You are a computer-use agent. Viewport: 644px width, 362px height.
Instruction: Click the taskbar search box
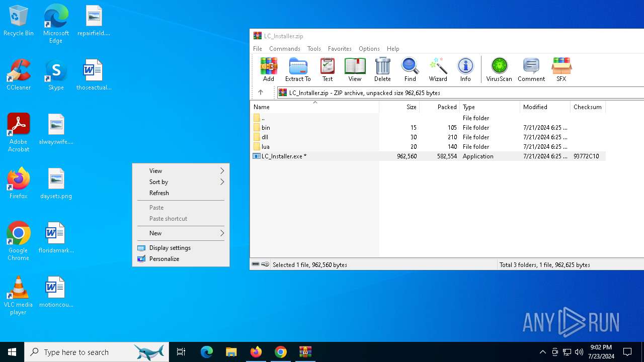[x=97, y=352]
